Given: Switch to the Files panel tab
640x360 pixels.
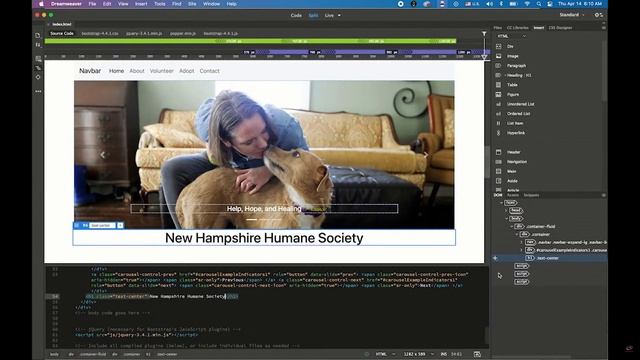Looking at the screenshot, I should point(498,28).
